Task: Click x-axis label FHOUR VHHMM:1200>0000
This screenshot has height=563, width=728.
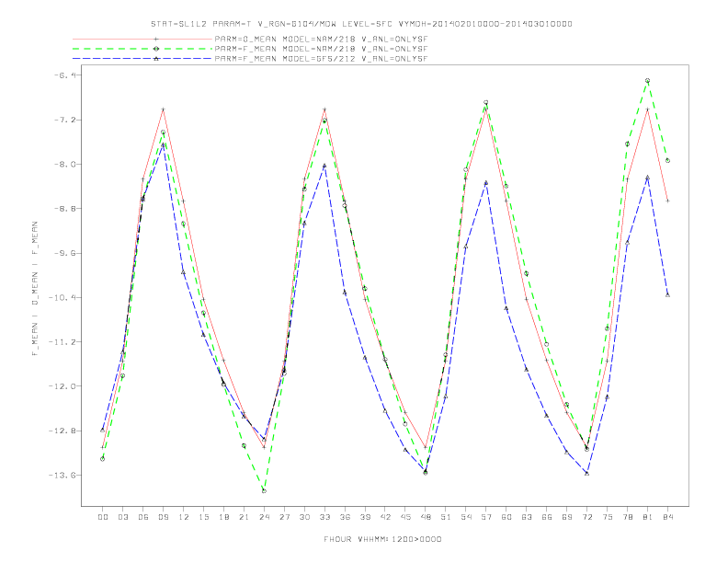Action: click(x=382, y=539)
